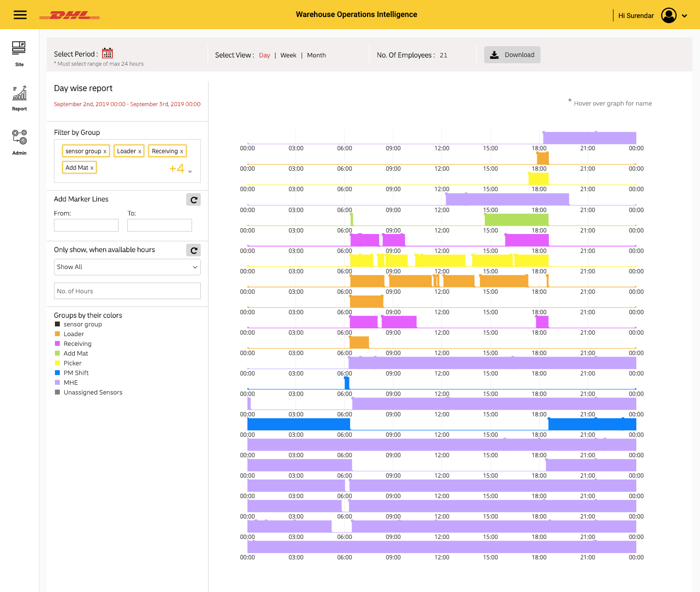Select the PM Shift legend label

tap(76, 373)
